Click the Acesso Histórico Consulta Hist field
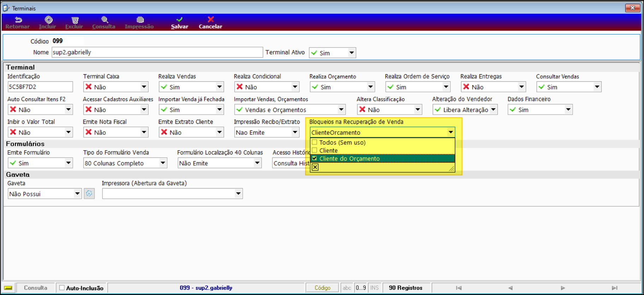 point(291,163)
